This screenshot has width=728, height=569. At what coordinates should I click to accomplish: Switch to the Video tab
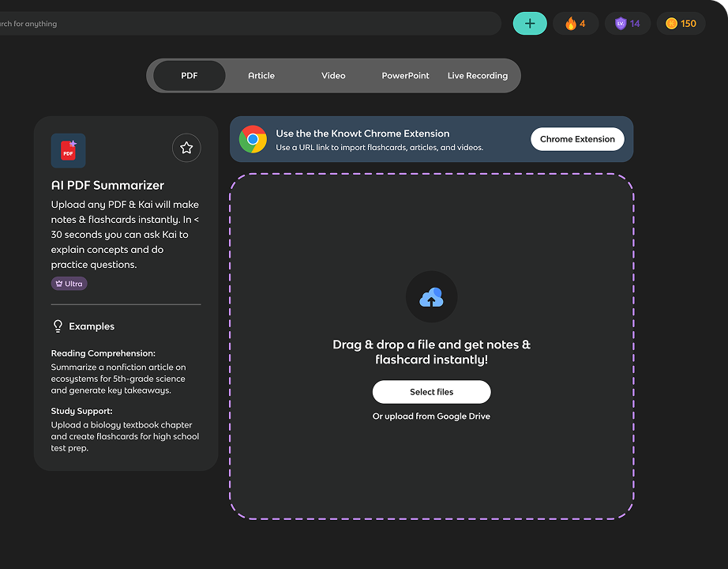(333, 75)
